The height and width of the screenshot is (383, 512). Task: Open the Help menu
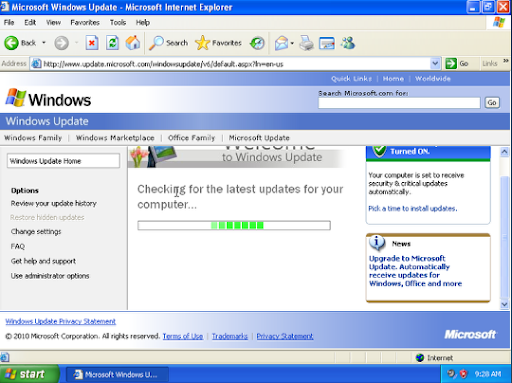(x=143, y=22)
